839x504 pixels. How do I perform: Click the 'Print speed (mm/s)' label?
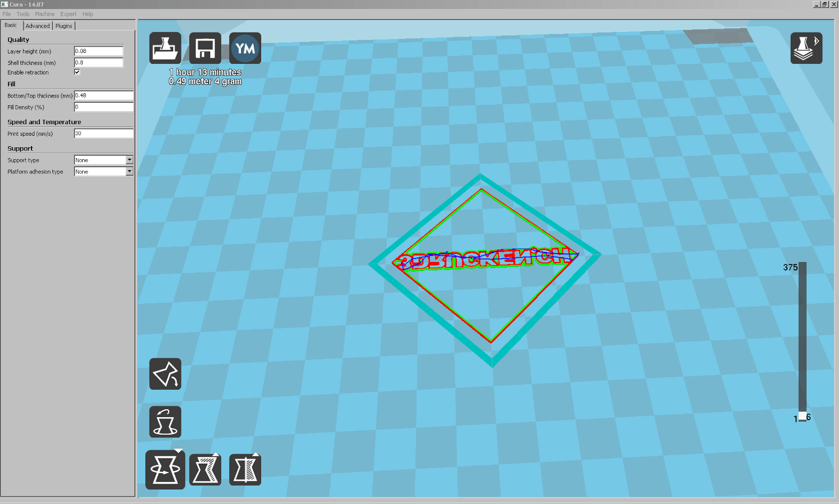pos(30,134)
